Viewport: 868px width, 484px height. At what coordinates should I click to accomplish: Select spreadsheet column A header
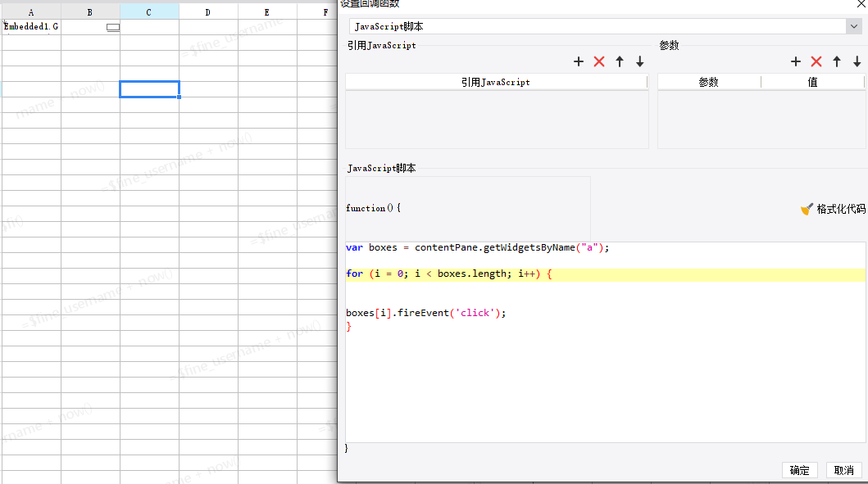[x=31, y=11]
